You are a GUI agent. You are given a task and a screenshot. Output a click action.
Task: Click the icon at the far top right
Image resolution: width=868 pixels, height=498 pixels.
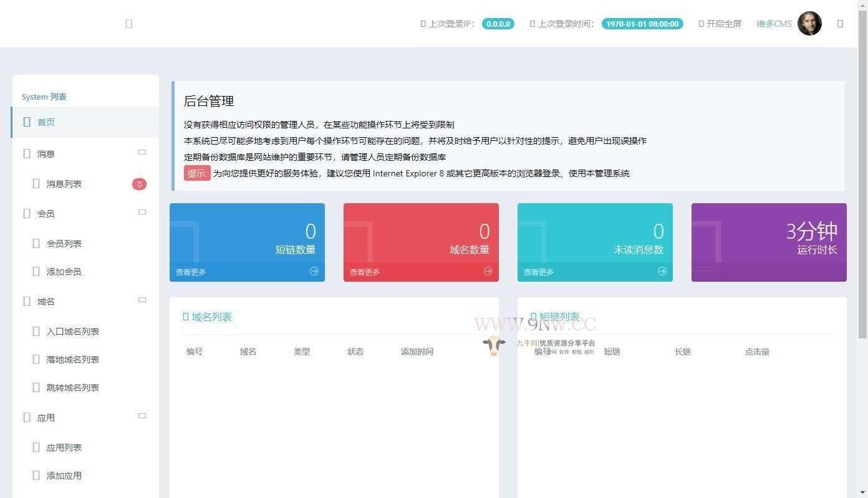(840, 23)
